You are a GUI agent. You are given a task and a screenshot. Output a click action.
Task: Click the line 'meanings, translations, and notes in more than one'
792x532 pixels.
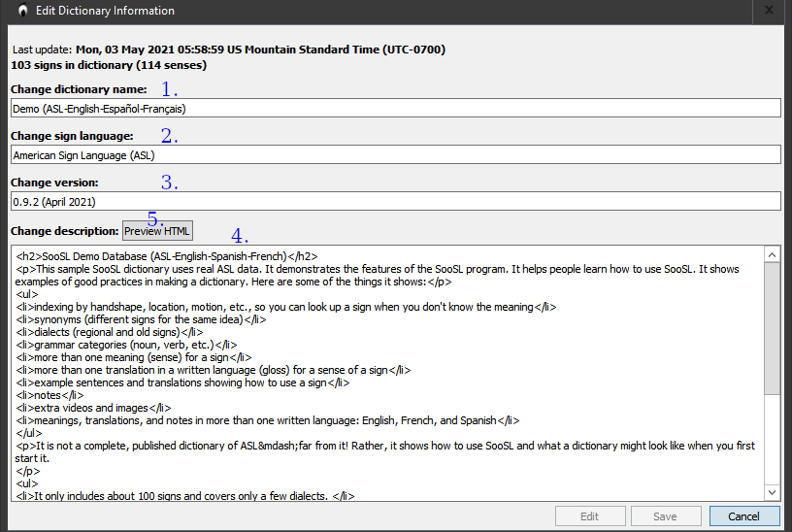267,420
